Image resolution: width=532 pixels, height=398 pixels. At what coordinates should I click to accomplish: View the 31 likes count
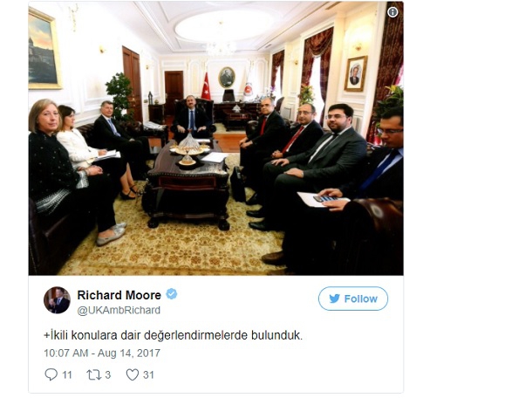tap(148, 375)
